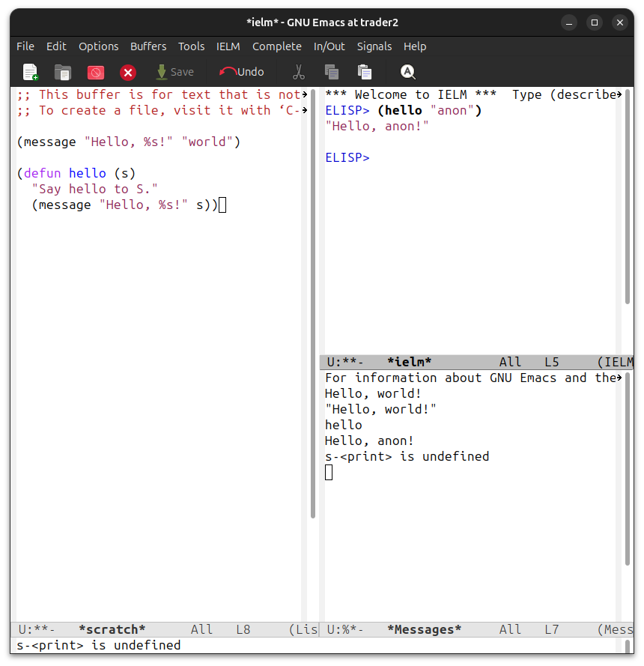Open the Options menu
This screenshot has width=644, height=666.
point(99,46)
